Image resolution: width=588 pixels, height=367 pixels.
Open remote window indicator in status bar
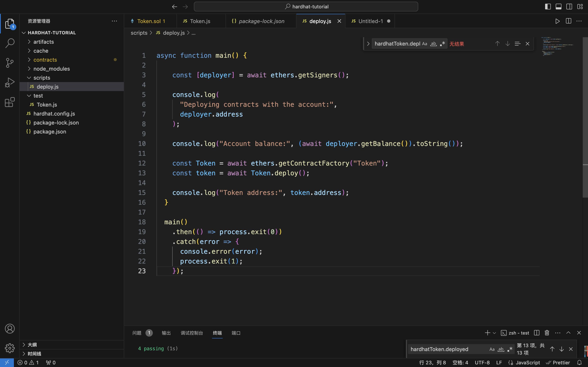[7, 362]
